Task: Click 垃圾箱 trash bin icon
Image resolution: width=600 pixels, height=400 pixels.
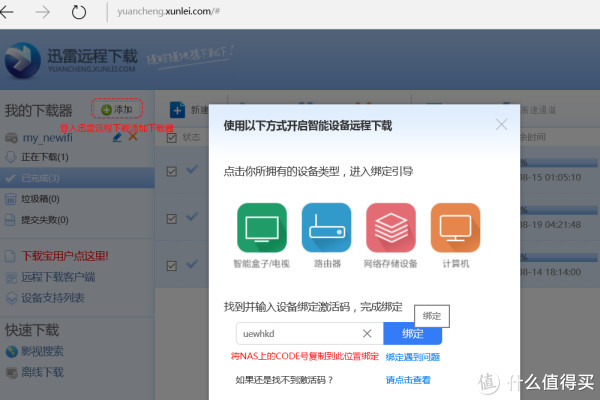Action: click(x=10, y=199)
